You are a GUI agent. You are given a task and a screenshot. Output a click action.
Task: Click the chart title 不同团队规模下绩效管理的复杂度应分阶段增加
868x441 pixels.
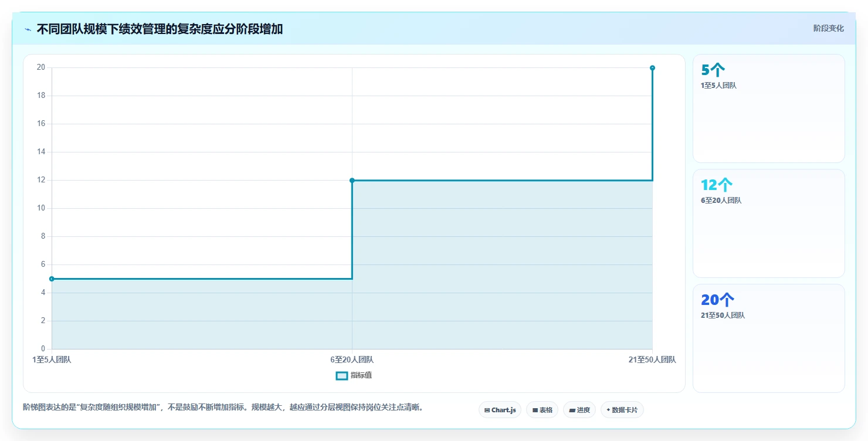[160, 29]
